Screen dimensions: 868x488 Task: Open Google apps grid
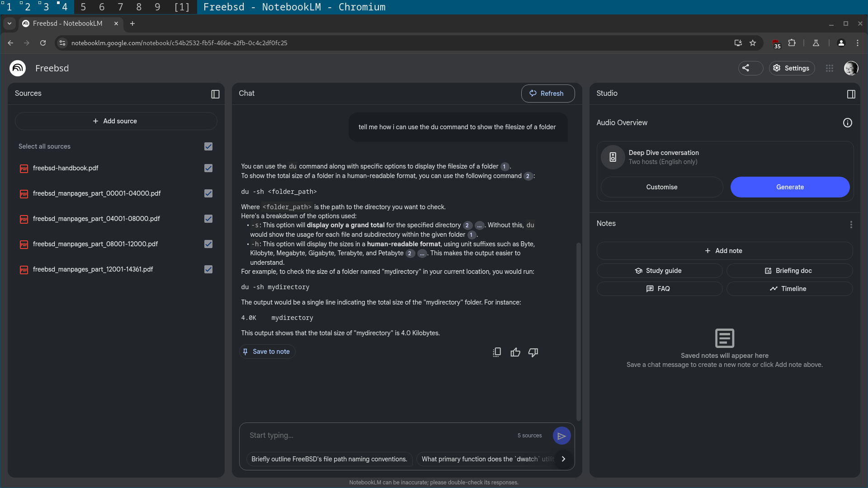829,68
